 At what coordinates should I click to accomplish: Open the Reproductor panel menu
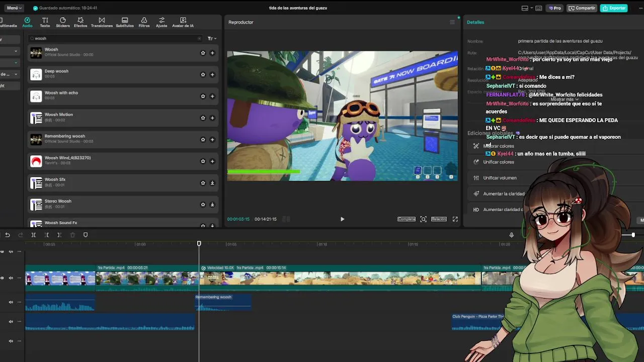tap(452, 22)
